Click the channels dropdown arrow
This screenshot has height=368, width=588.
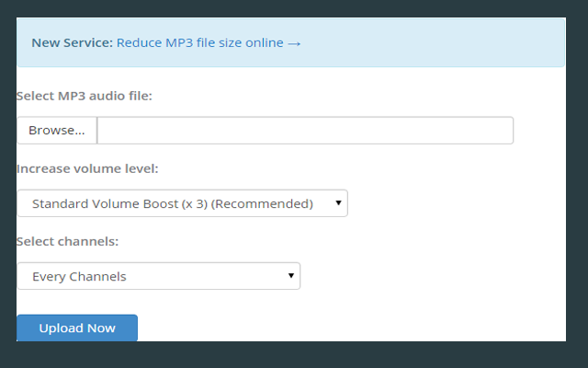pos(291,275)
